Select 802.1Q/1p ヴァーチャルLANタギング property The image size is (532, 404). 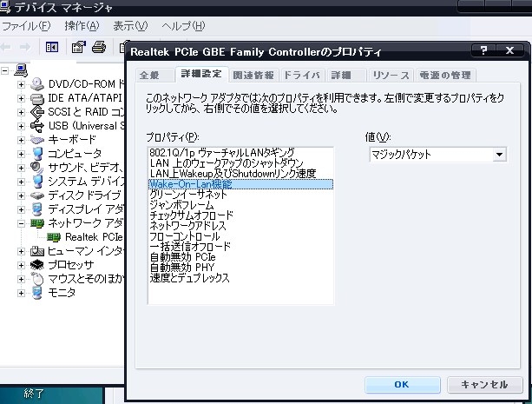coord(240,153)
